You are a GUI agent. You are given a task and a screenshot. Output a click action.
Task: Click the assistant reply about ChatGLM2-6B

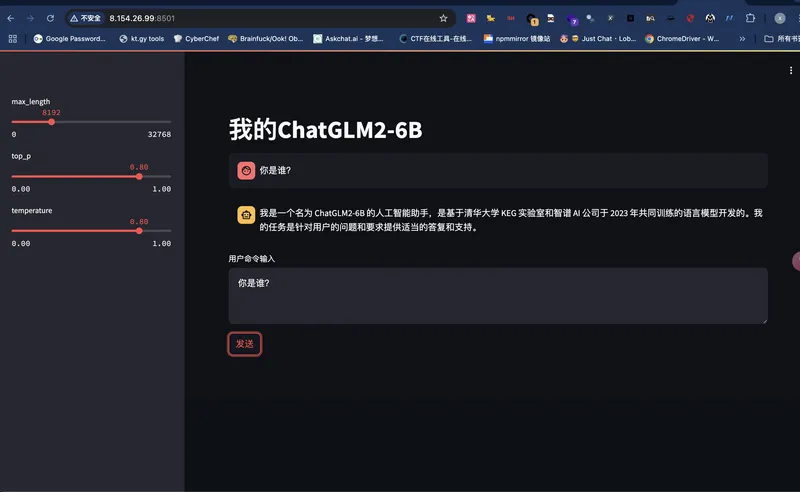click(x=511, y=220)
